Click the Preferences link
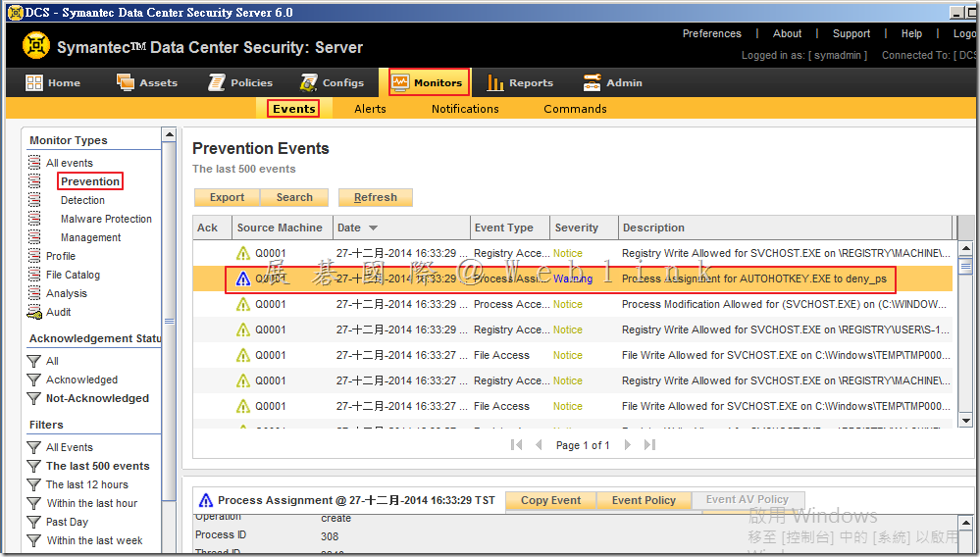980x557 pixels. pos(712,33)
